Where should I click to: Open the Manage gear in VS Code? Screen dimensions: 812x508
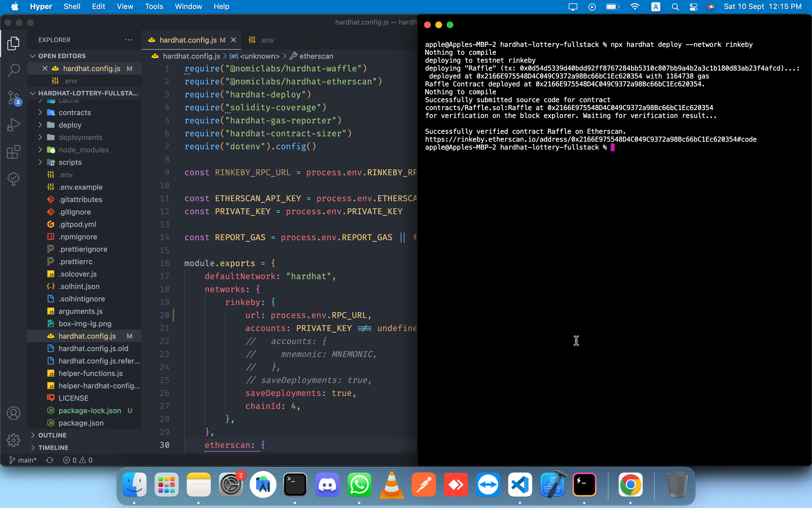(14, 440)
